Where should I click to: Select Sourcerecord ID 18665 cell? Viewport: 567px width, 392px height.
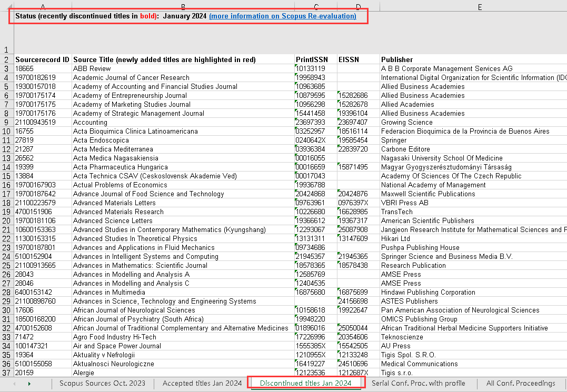[x=43, y=68]
